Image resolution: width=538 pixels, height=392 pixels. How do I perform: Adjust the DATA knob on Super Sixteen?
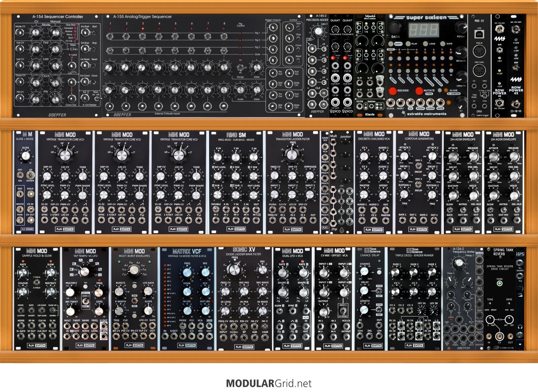pos(396,28)
